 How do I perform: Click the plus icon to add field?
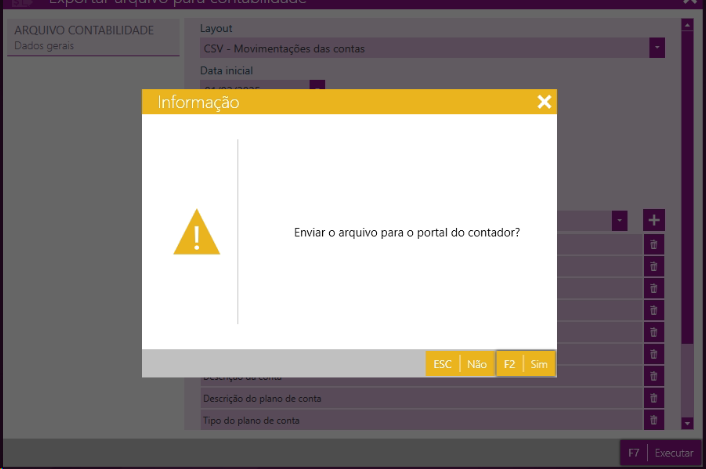pyautogui.click(x=654, y=220)
